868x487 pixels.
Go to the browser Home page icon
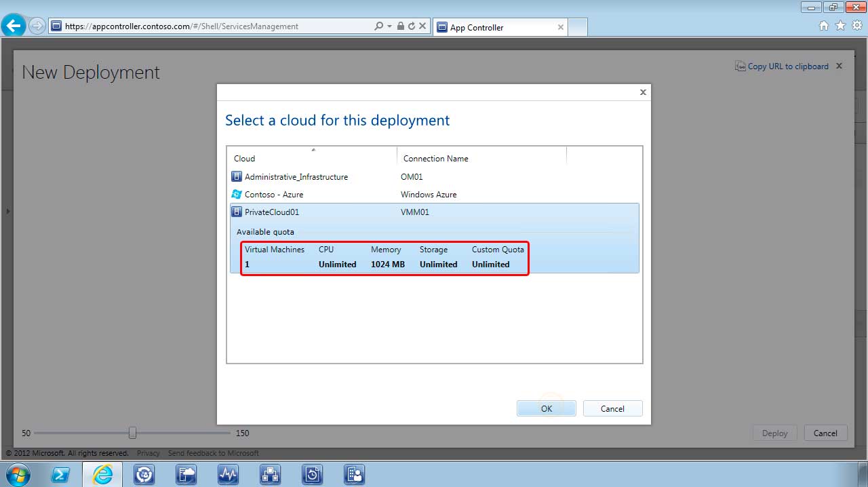click(x=824, y=26)
